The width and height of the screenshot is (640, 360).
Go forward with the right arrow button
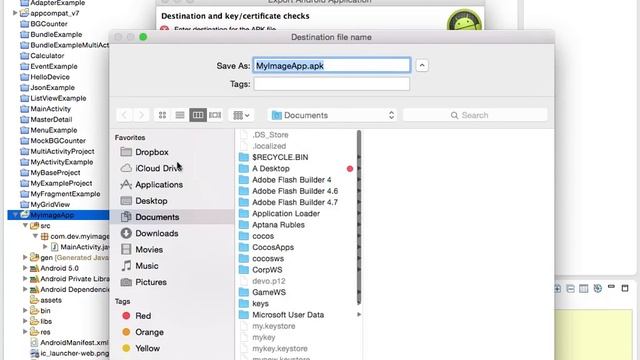click(x=141, y=115)
